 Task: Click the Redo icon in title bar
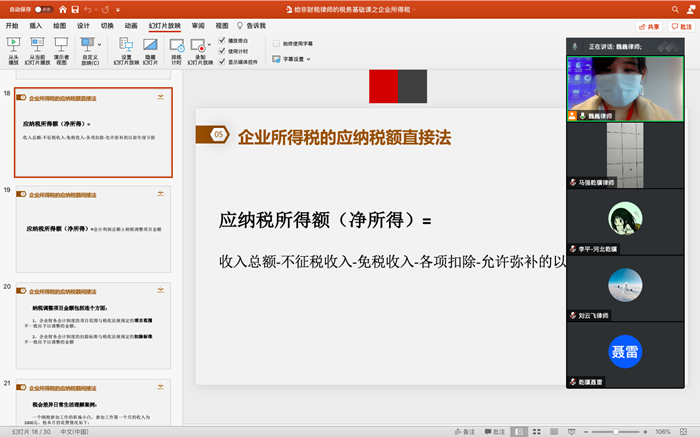[x=106, y=9]
